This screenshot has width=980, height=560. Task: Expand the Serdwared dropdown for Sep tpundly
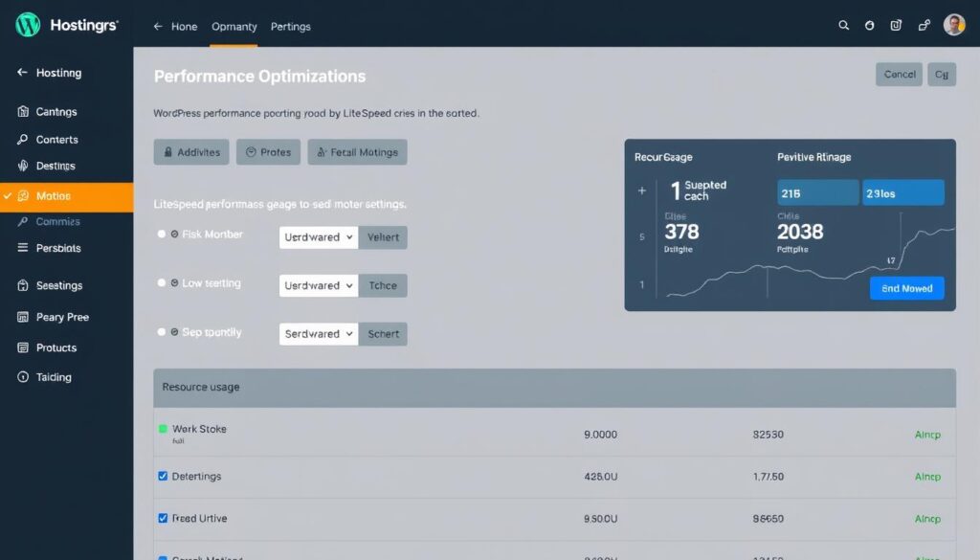click(319, 334)
